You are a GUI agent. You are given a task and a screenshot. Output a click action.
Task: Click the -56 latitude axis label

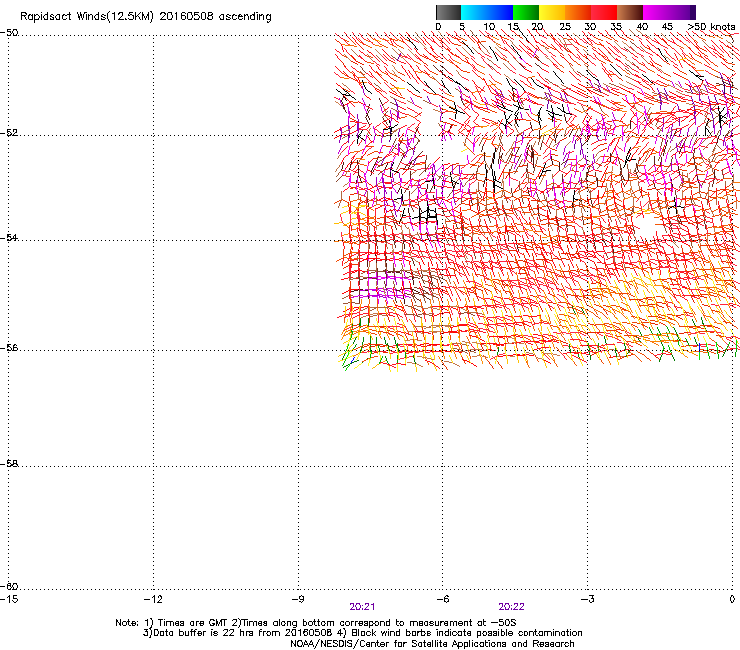pyautogui.click(x=9, y=347)
